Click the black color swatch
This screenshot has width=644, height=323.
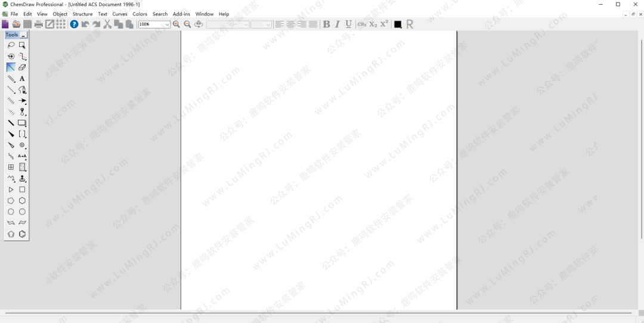(398, 24)
